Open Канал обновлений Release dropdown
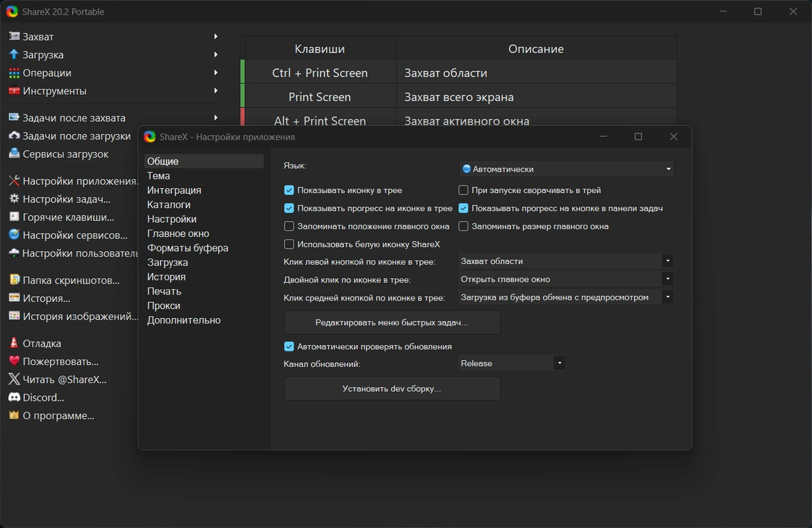The height and width of the screenshot is (528, 812). point(512,364)
